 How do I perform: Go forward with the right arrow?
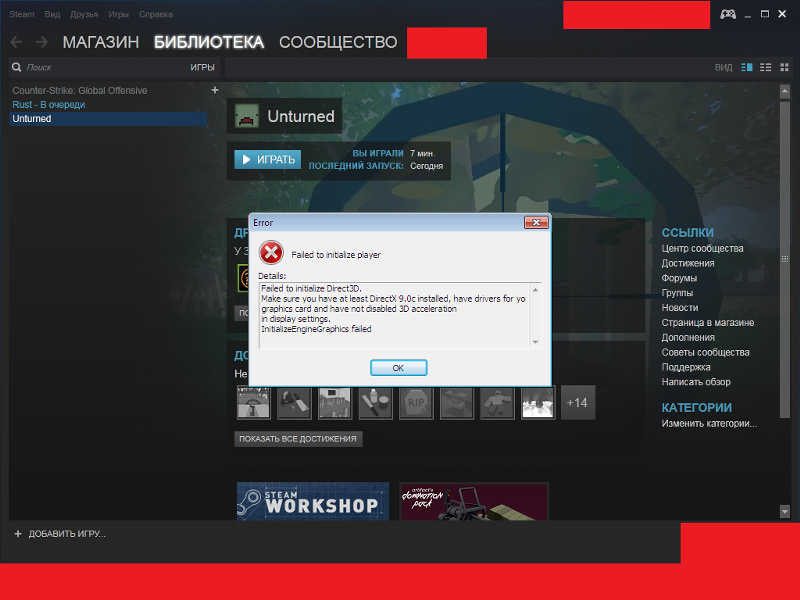tap(42, 42)
